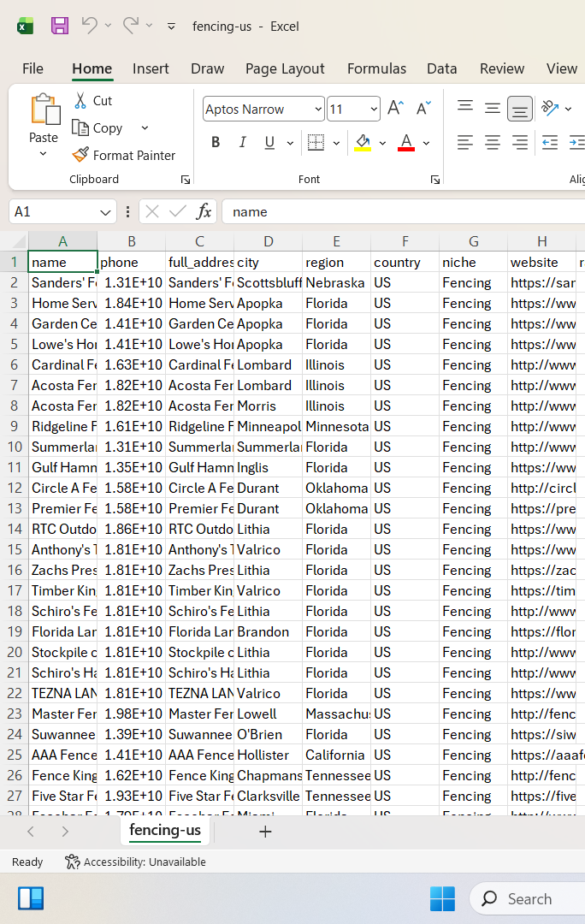The width and height of the screenshot is (585, 924).
Task: Switch to the View tab
Action: [x=561, y=69]
